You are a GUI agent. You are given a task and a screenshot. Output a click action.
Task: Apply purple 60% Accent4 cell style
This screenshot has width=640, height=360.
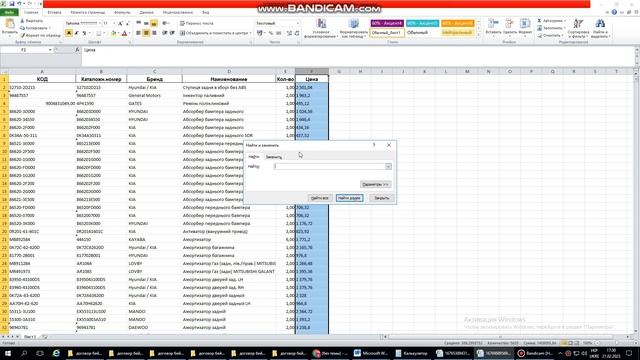(387, 23)
